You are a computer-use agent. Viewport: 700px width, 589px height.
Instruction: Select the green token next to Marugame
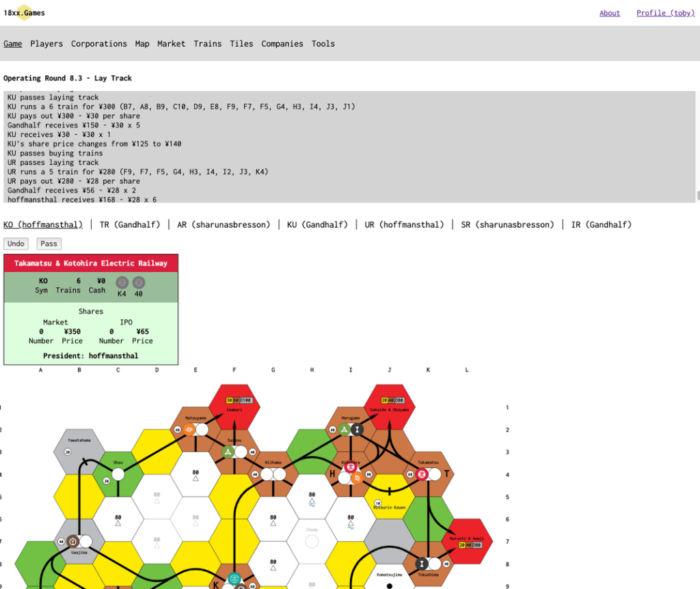pos(344,430)
